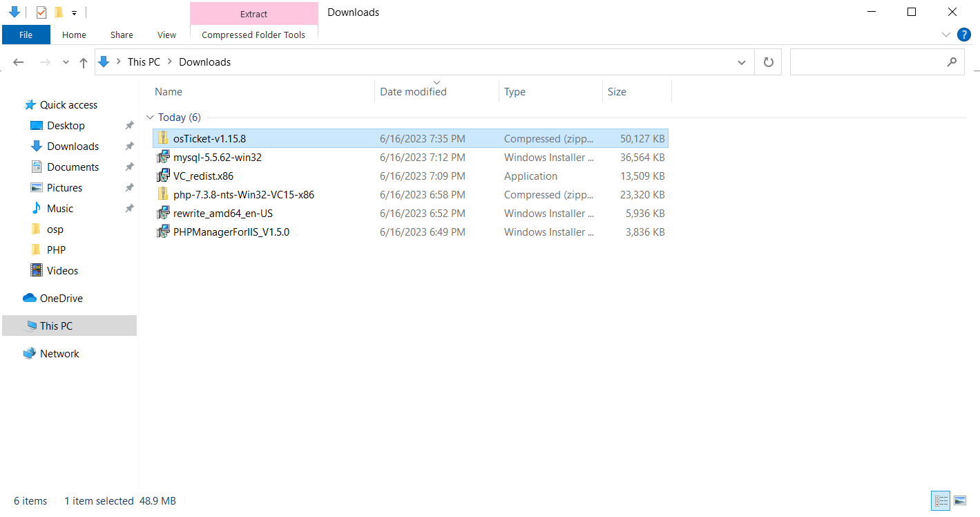Image resolution: width=980 pixels, height=517 pixels.
Task: Click the pin icon next to Pictures
Action: [129, 188]
